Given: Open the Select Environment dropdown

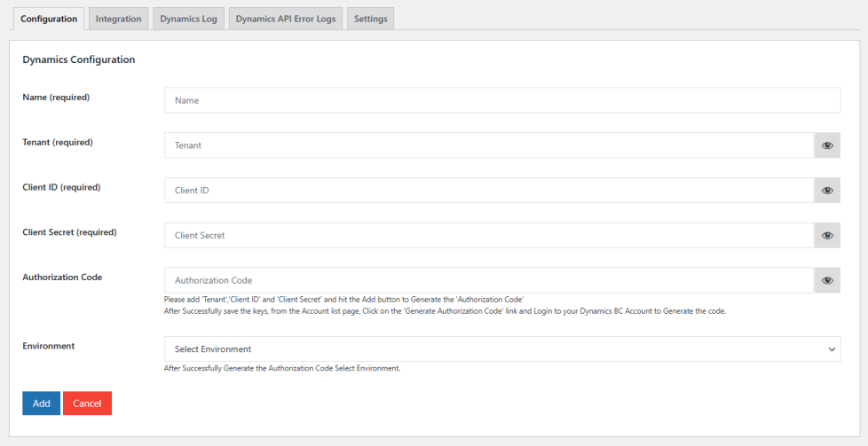Looking at the screenshot, I should pyautogui.click(x=501, y=349).
